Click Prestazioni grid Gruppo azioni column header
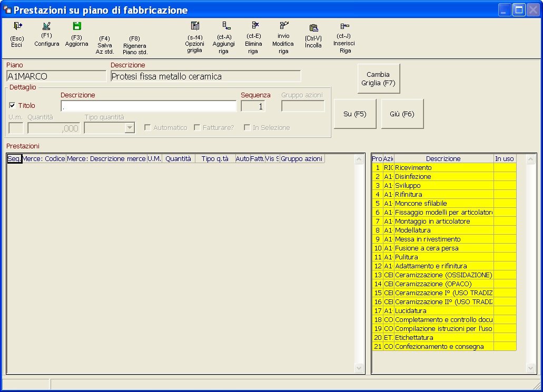543x392 pixels. coord(302,159)
